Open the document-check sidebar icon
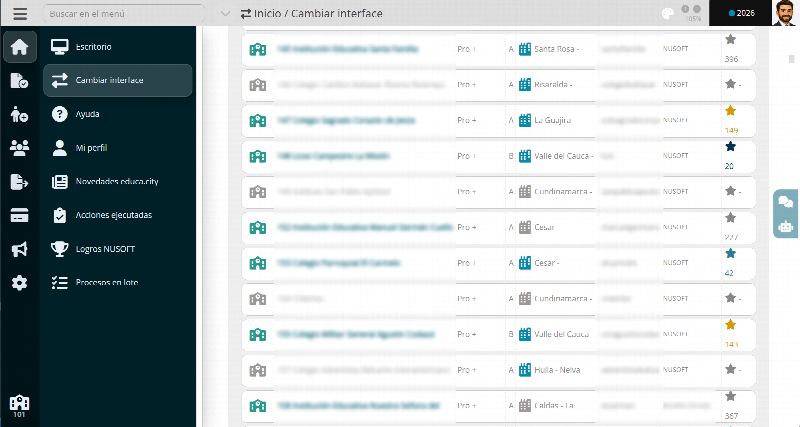Viewport: 800px width, 427px height. coord(19,81)
